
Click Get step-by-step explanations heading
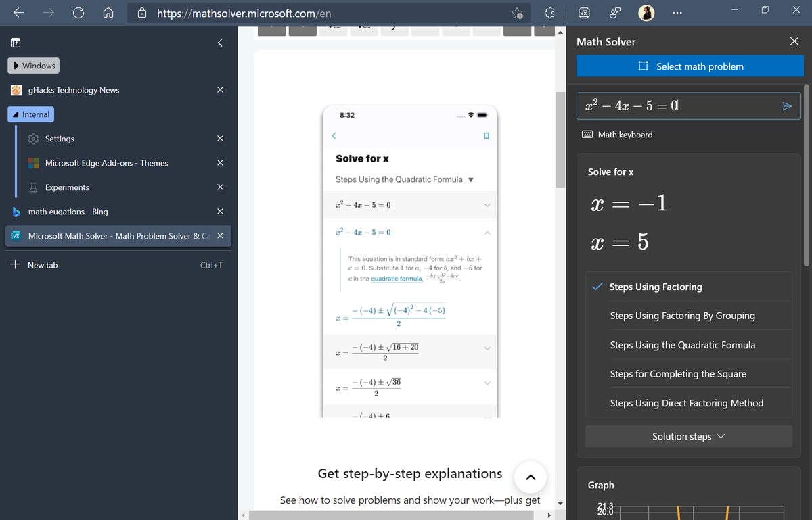tap(410, 473)
